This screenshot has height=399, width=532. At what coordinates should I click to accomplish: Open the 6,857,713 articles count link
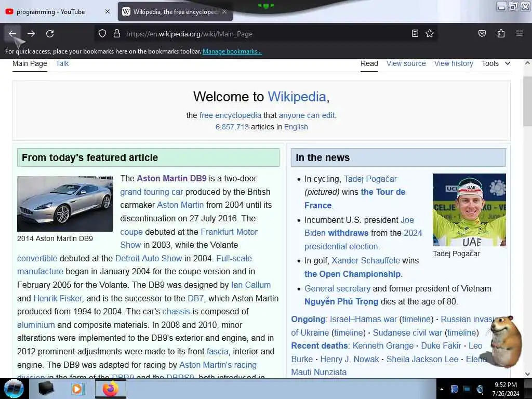[x=232, y=127]
